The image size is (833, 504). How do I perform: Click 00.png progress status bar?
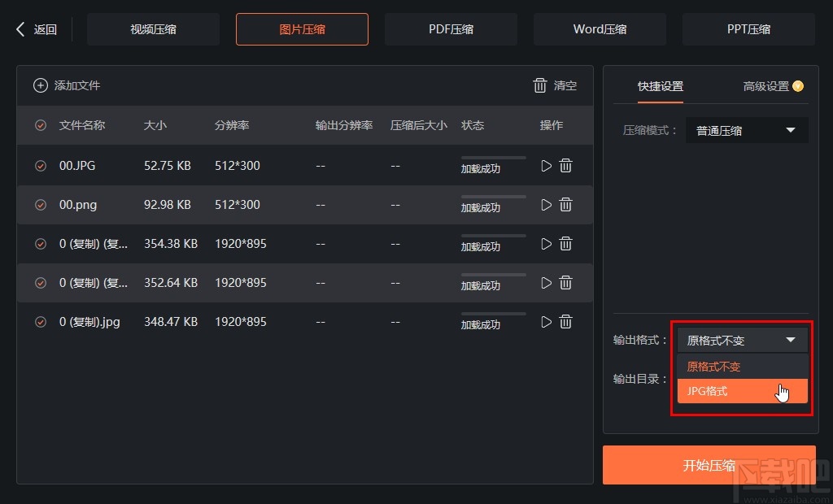[493, 197]
